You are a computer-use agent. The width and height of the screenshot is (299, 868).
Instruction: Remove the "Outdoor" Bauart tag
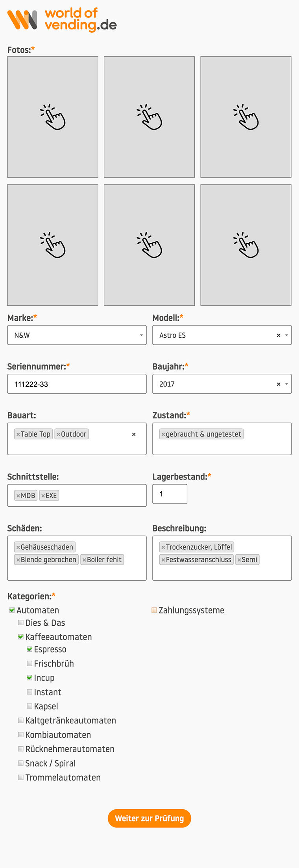tap(58, 434)
